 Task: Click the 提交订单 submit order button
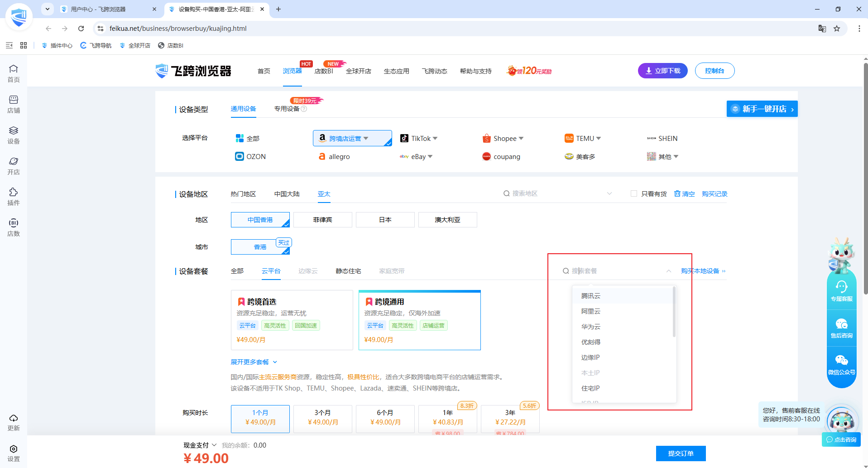coord(681,453)
